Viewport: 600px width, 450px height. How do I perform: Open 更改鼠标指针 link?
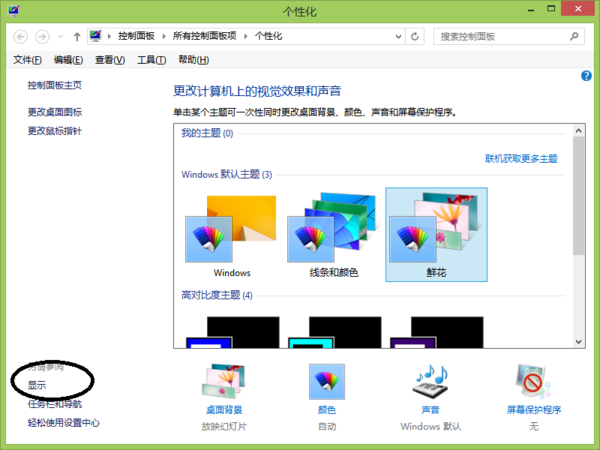coord(55,131)
